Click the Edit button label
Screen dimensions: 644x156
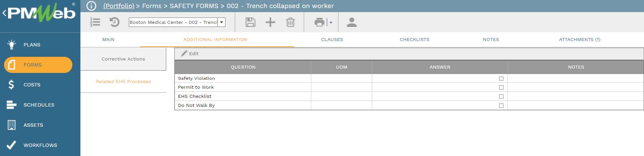pos(194,53)
